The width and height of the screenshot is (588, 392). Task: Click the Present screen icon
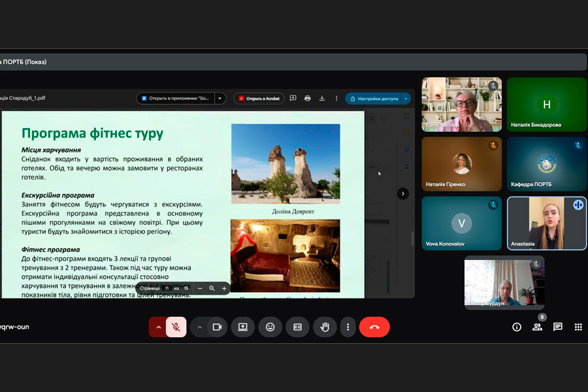coord(242,327)
